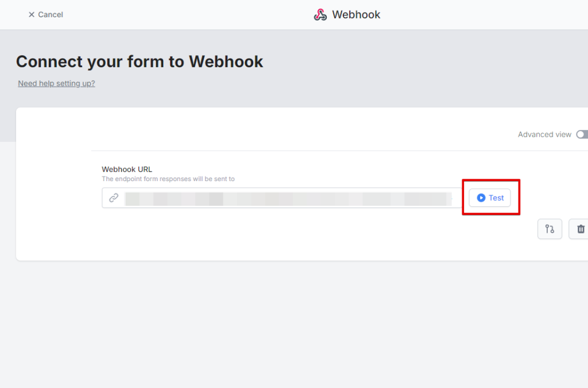Click the Cancel text button

point(51,14)
